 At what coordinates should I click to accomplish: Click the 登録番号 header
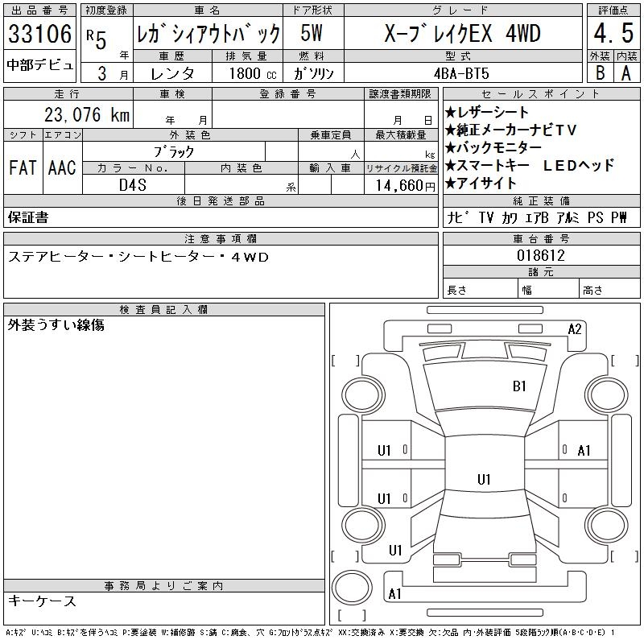pos(288,94)
